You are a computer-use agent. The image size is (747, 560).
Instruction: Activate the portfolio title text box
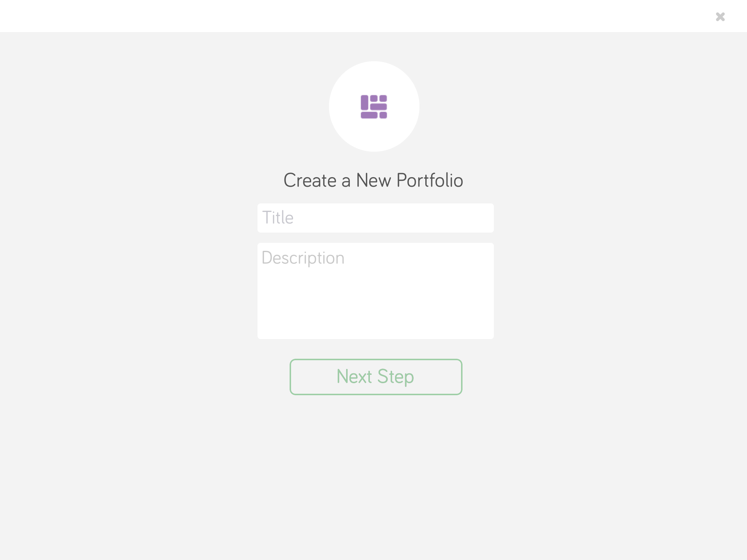375,218
